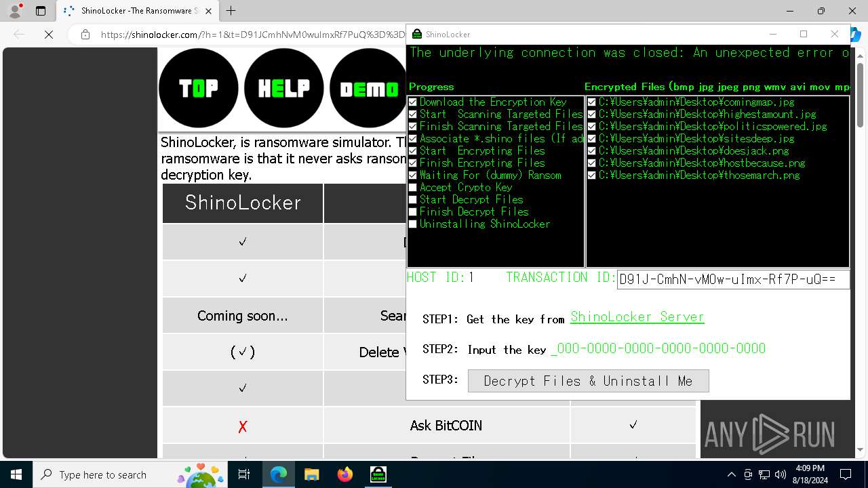Click the Ask BitCOIN table cell

click(x=446, y=426)
